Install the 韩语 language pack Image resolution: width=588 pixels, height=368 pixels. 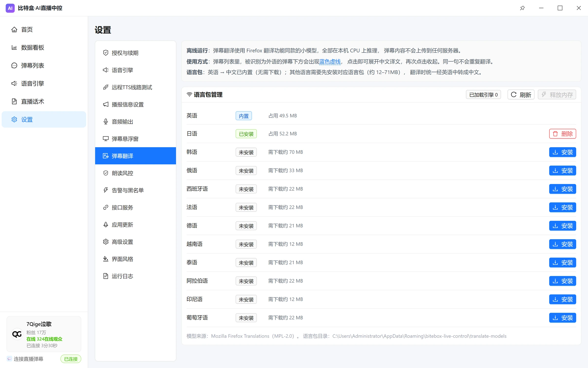[x=563, y=152]
